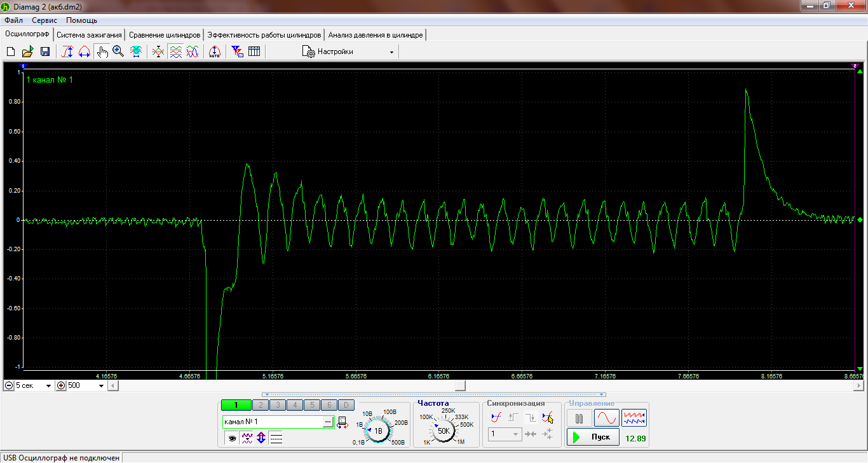Click the 1В voltage range knob
868x463 pixels.
click(378, 431)
